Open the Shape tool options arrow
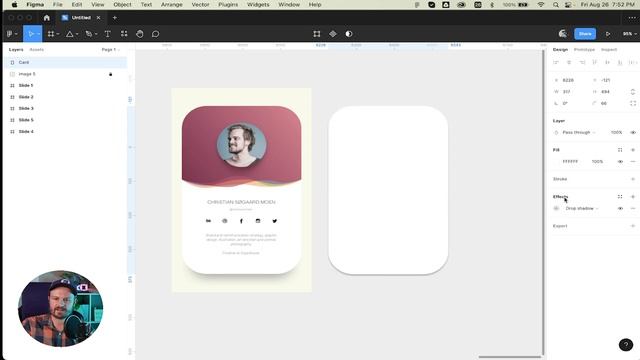Viewport: 640px width, 360px height. [77, 34]
